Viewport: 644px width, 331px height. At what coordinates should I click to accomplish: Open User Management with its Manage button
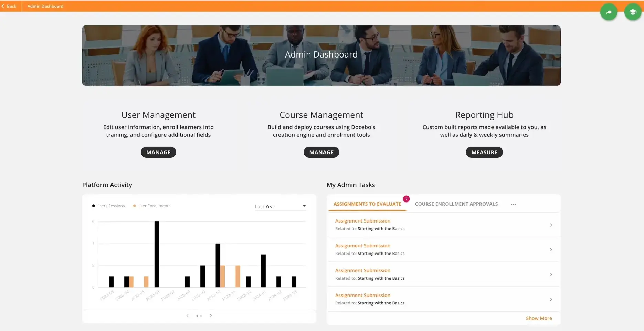coord(158,152)
